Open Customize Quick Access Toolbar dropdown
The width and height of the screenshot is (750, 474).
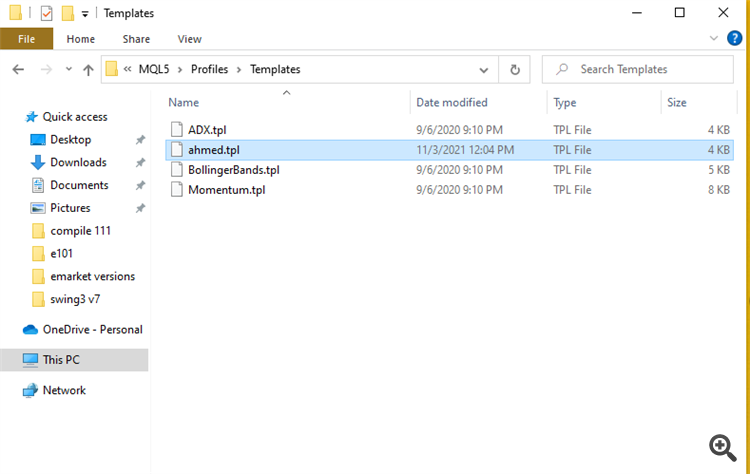tap(85, 14)
